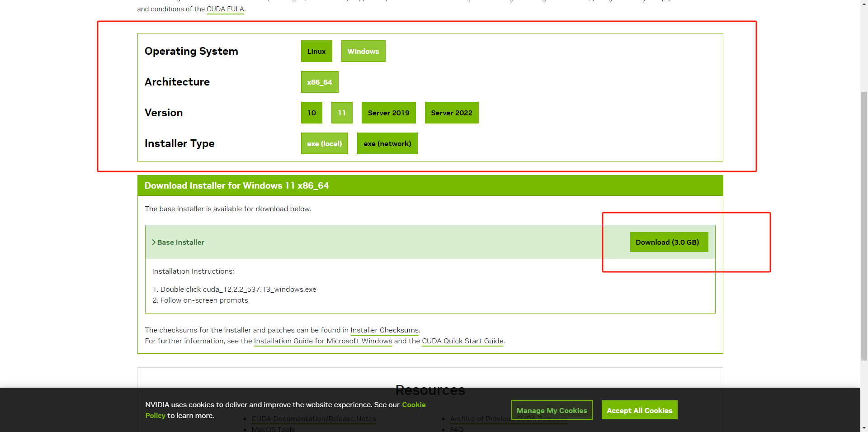Select Windows as the operating system
This screenshot has width=868, height=432.
pos(363,51)
